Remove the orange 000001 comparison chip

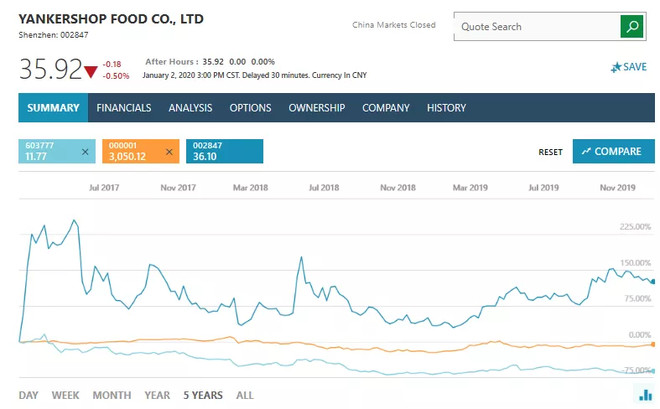(168, 152)
